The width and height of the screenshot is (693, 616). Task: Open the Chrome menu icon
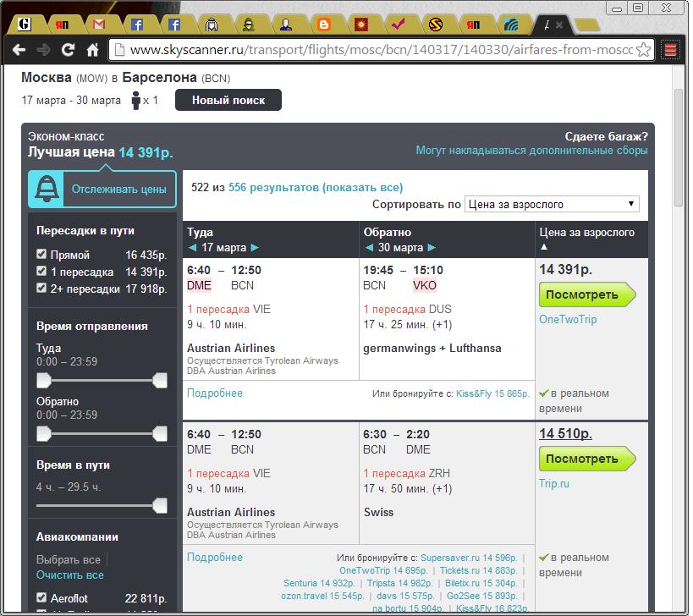670,50
